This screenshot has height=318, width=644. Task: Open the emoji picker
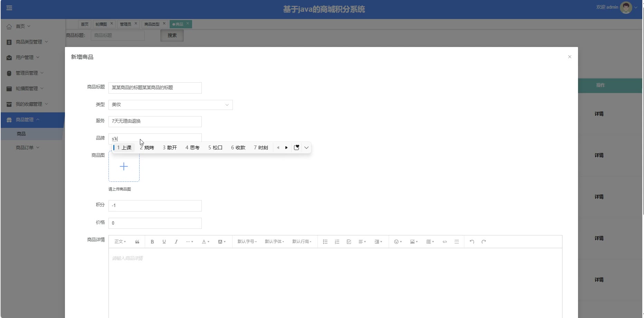[398, 242]
